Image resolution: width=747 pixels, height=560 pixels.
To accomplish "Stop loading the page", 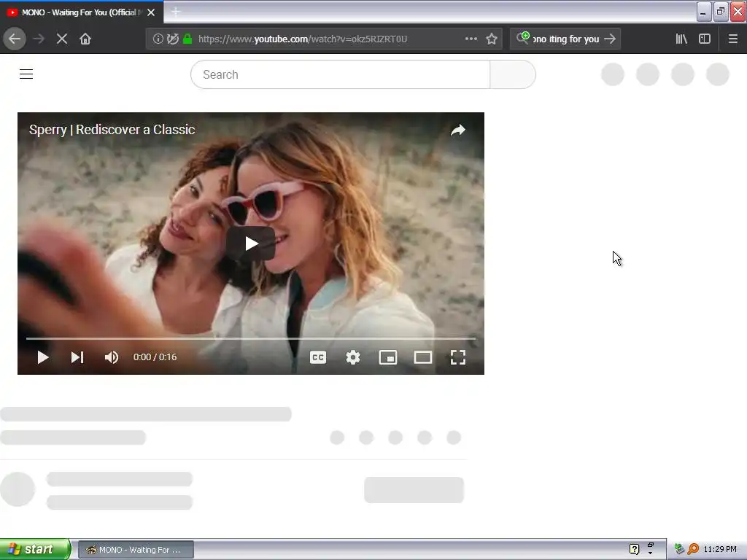I will pyautogui.click(x=62, y=39).
